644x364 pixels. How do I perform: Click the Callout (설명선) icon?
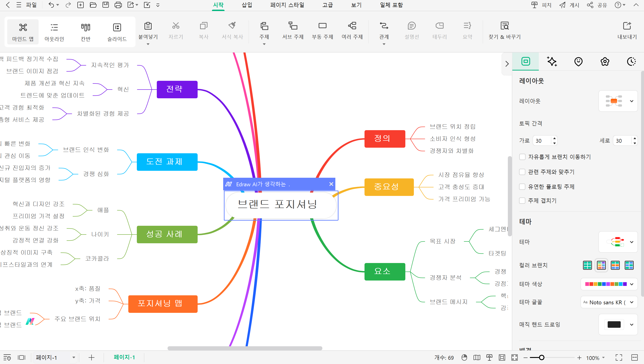tap(411, 26)
